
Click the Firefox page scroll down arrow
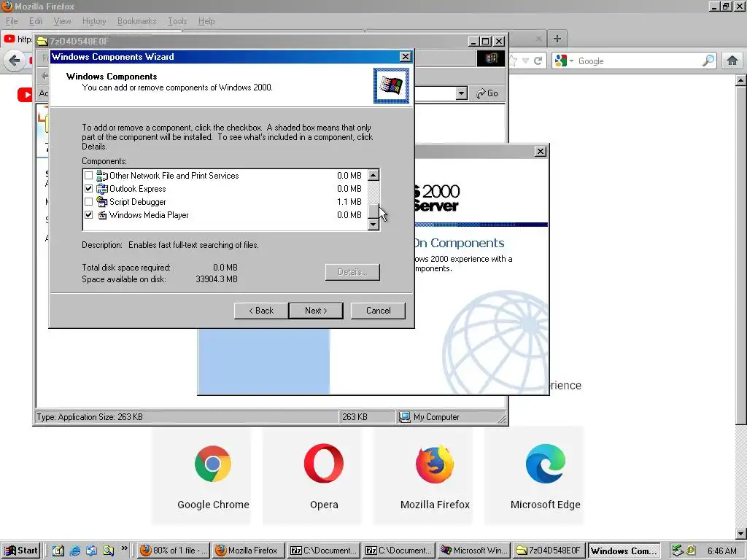741,534
